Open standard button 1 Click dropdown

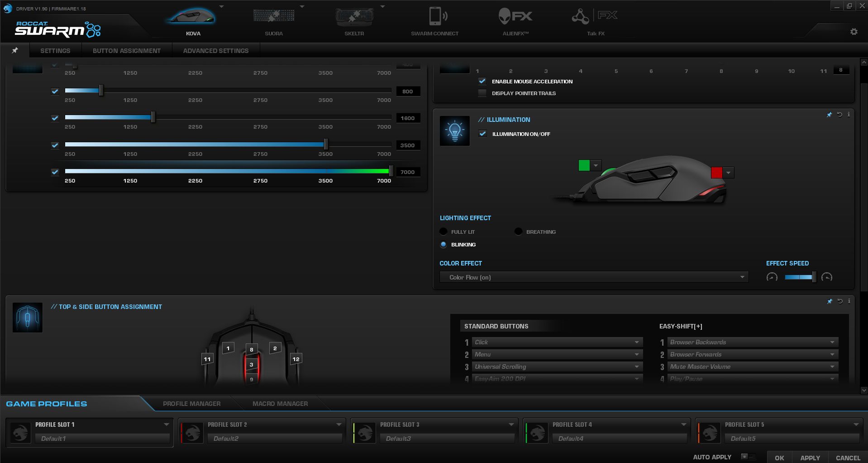[x=557, y=342]
